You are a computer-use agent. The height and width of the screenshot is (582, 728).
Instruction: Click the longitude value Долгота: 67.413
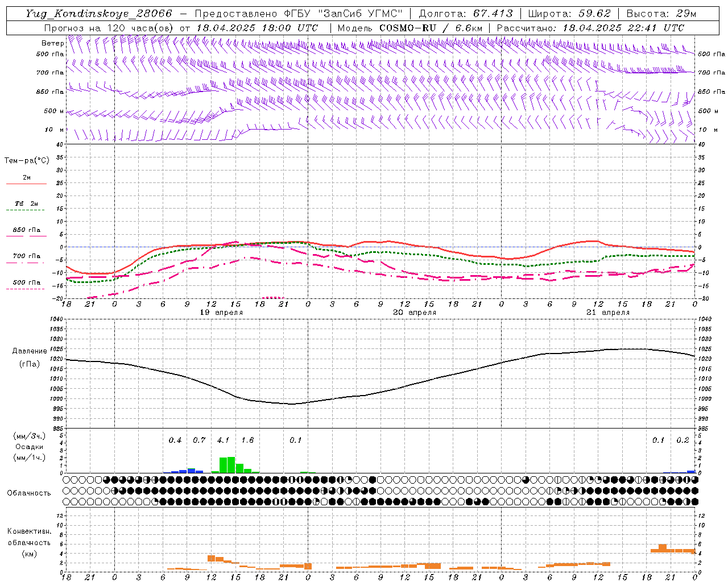466,14
